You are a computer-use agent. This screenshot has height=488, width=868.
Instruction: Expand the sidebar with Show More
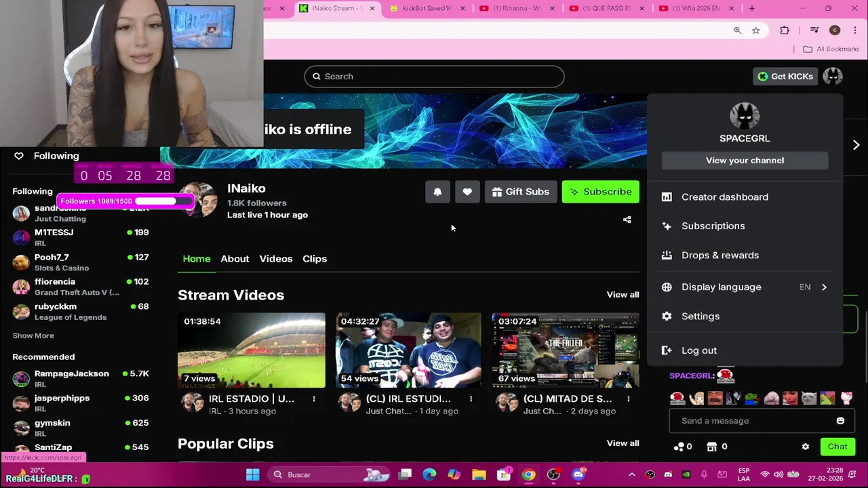[33, 335]
